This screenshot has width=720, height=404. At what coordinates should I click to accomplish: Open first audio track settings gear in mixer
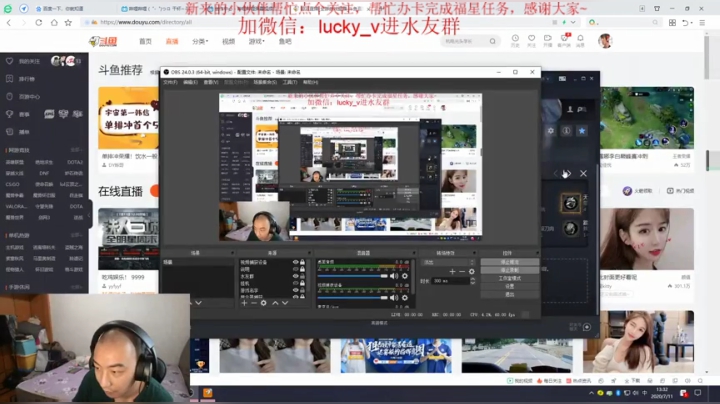[x=405, y=276]
